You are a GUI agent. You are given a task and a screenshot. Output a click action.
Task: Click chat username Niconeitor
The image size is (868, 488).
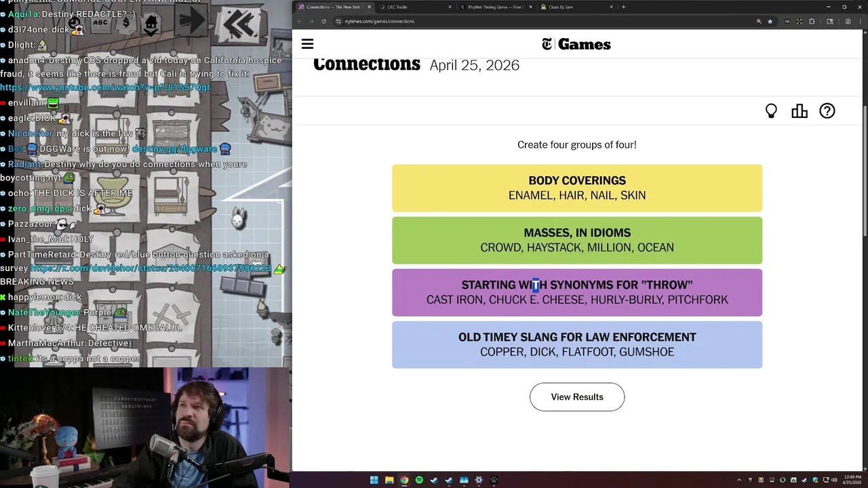[31, 134]
